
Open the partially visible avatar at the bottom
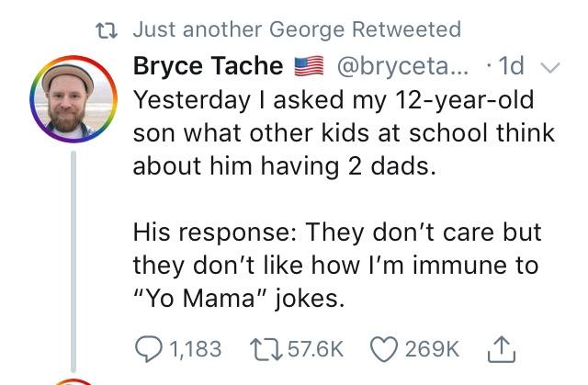pyautogui.click(x=74, y=379)
